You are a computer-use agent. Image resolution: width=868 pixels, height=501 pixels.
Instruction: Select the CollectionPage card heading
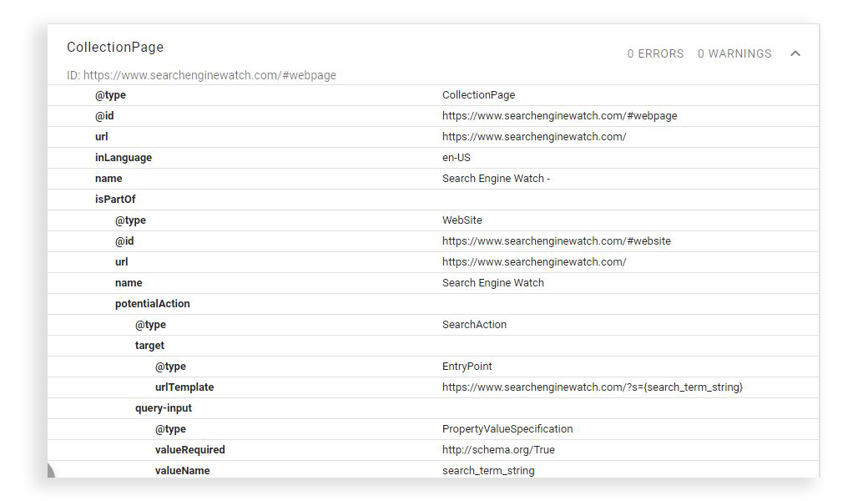115,47
